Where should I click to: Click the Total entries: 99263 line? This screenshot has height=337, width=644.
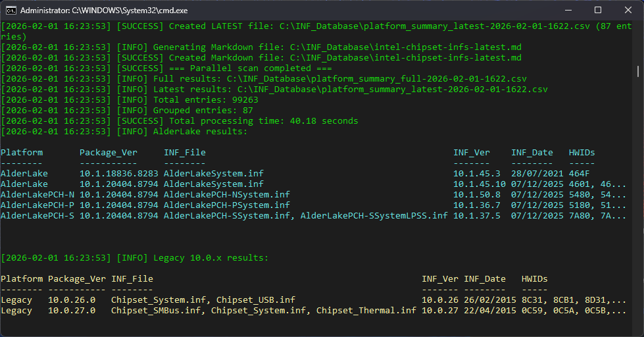click(x=189, y=100)
